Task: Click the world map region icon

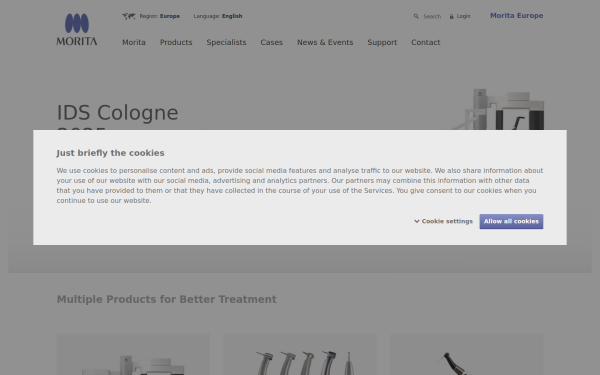Action: [x=129, y=16]
